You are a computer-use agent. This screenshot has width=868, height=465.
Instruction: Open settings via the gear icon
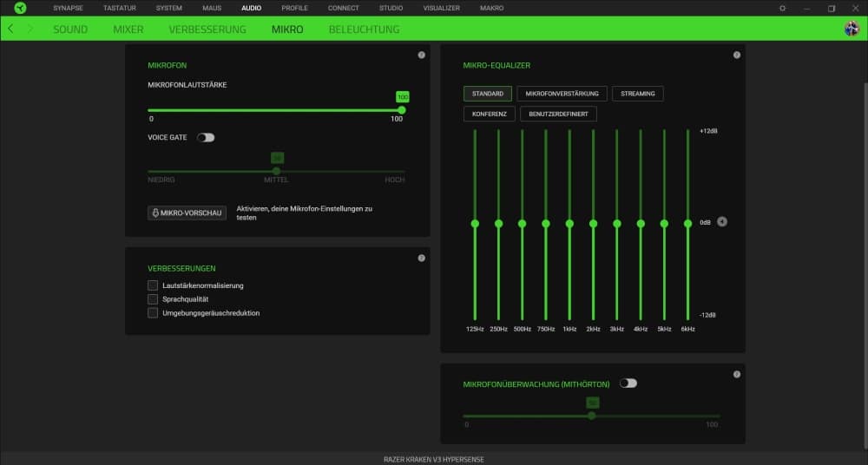pos(782,8)
